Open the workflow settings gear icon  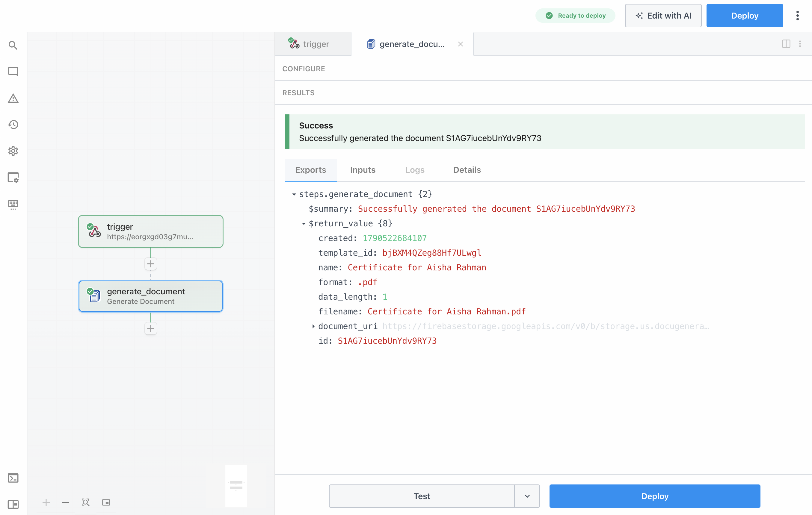(x=13, y=151)
